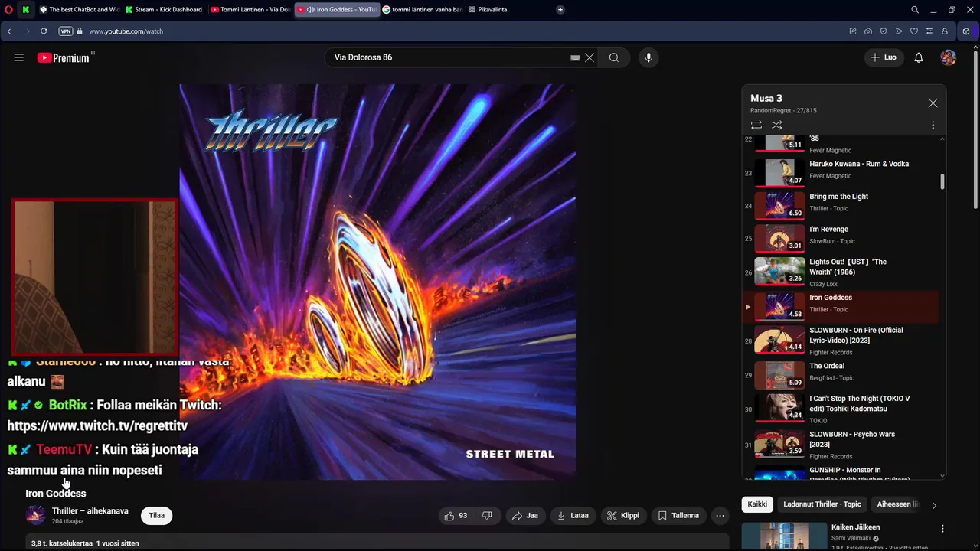This screenshot has height=551, width=980.
Task: Open Opera profile icon
Action: pyautogui.click(x=945, y=31)
